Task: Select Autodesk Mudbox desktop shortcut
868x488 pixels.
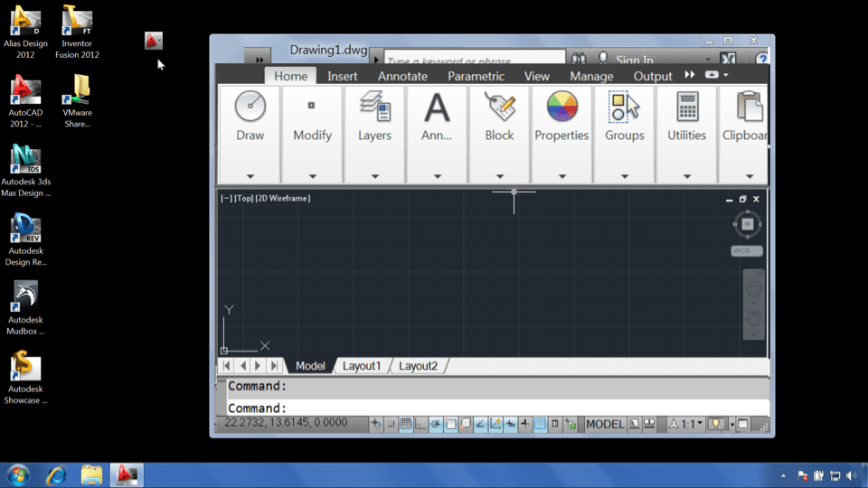Action: point(25,309)
